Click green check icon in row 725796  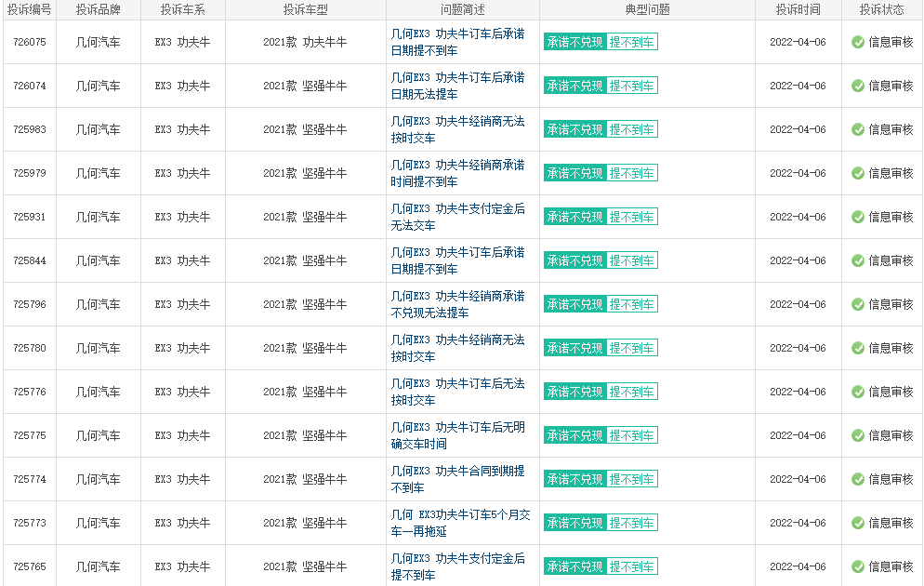coord(858,304)
